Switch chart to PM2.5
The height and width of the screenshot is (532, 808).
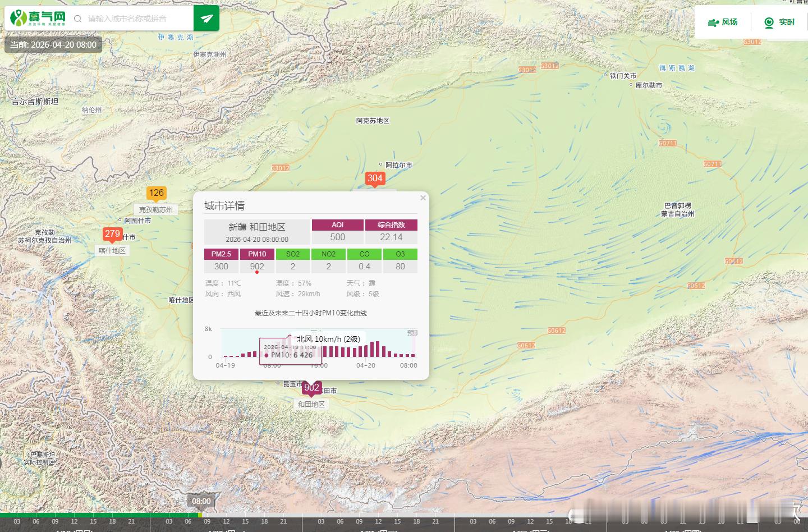tap(221, 254)
